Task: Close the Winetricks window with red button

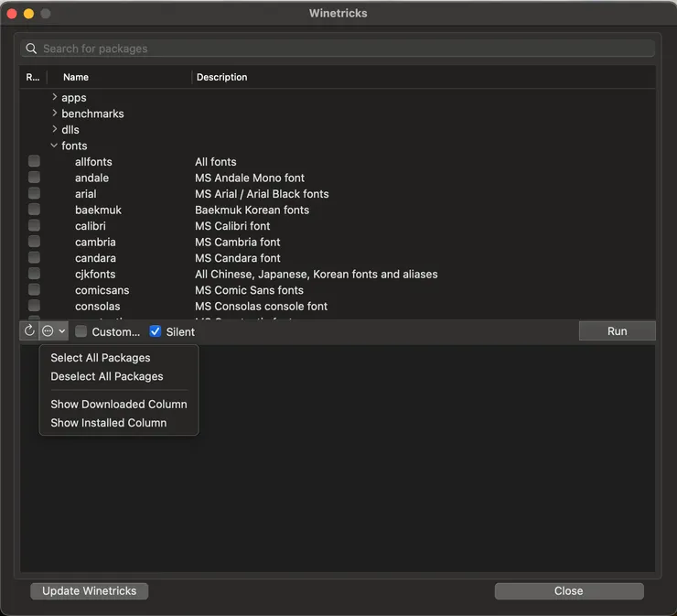Action: click(x=12, y=14)
